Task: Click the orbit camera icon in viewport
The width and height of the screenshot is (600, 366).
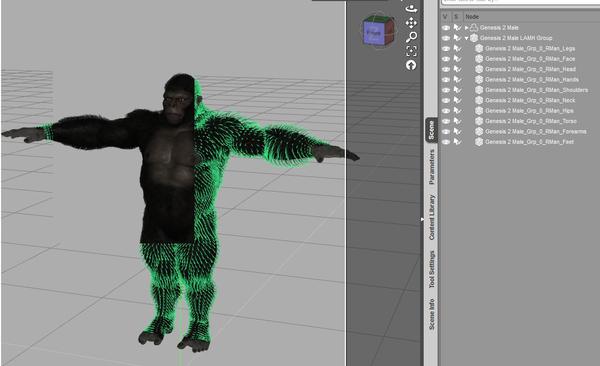Action: tap(411, 8)
